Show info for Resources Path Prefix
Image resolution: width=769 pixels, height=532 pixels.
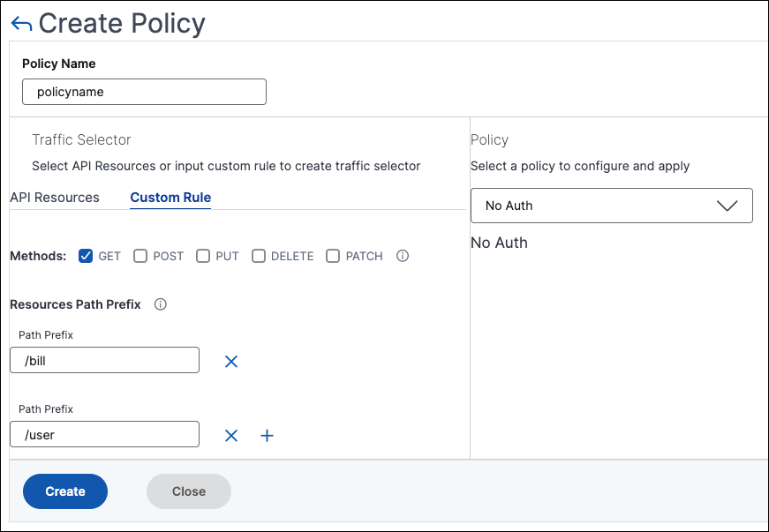pyautogui.click(x=161, y=304)
